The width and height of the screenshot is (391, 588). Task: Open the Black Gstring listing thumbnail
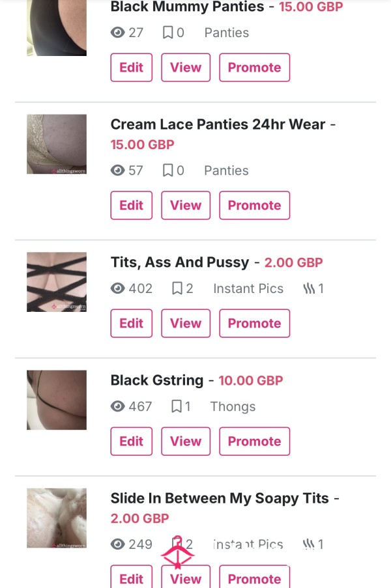57,400
